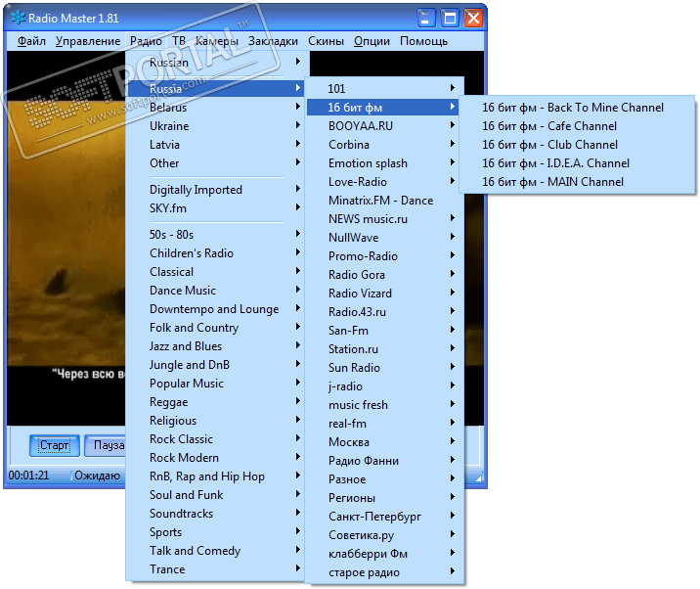Screen dimensions: 700x589
Task: Select Rock Classic entry
Action: point(216,439)
